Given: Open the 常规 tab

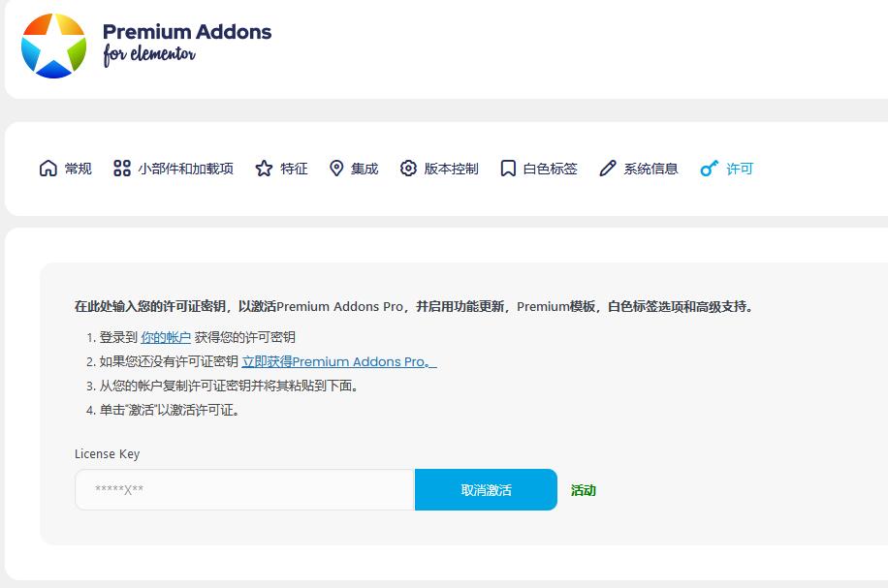Looking at the screenshot, I should click(78, 169).
